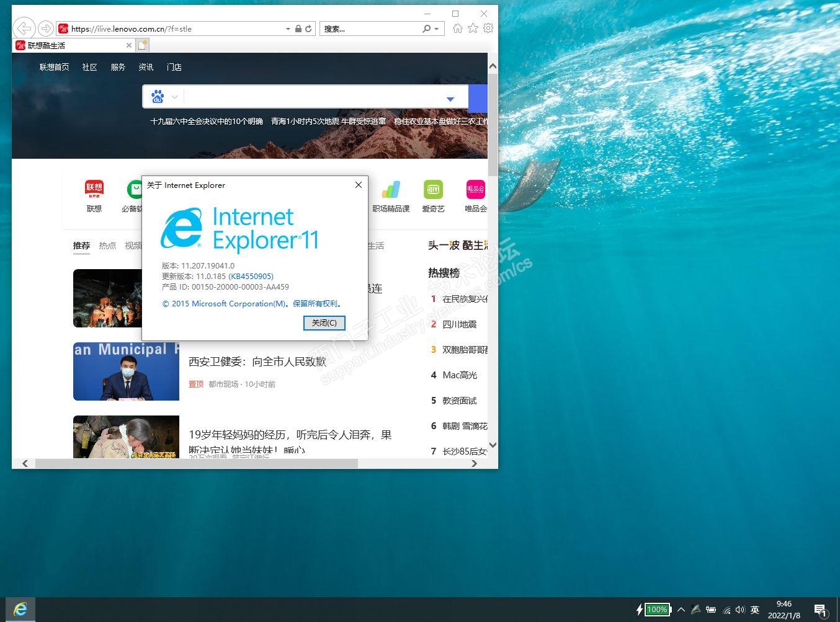Open 社区 in the site navigation

coord(90,67)
